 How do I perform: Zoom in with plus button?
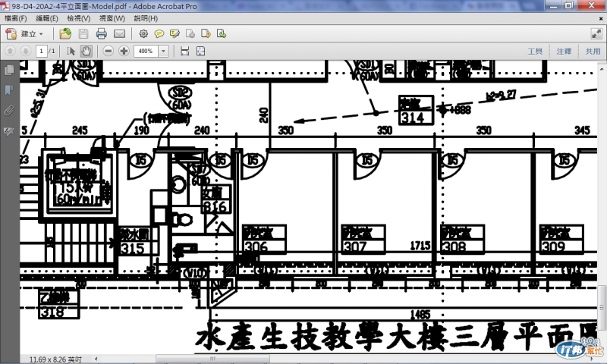124,51
